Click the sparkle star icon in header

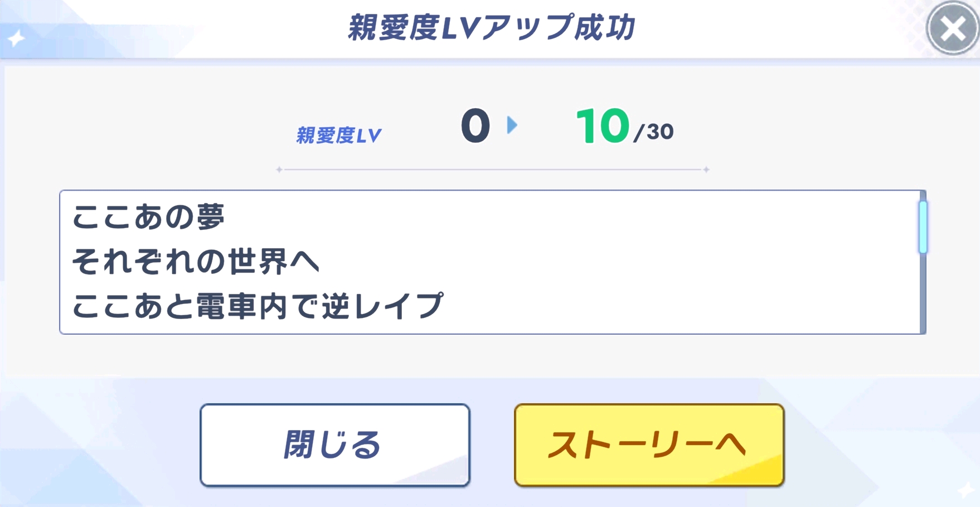(x=16, y=38)
